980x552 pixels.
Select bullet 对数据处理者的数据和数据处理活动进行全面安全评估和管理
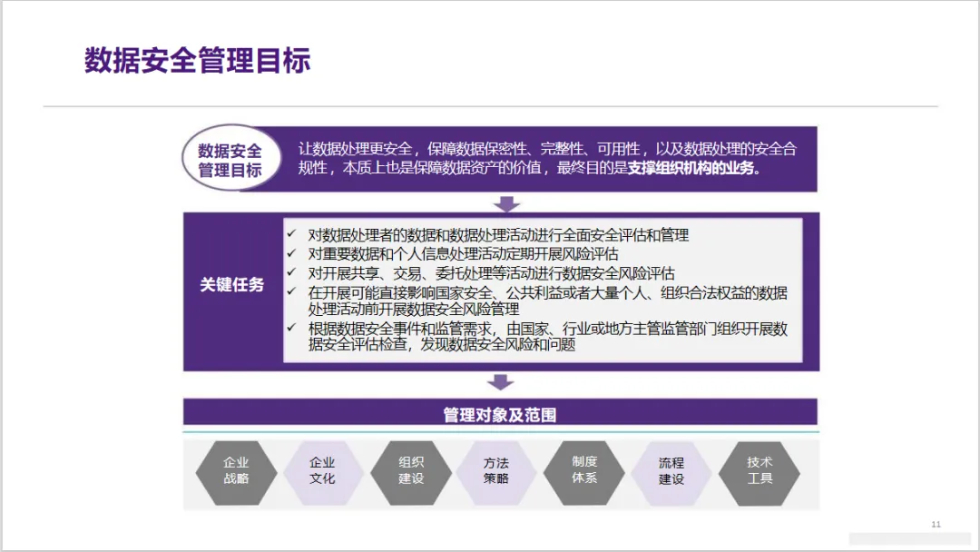(x=498, y=235)
